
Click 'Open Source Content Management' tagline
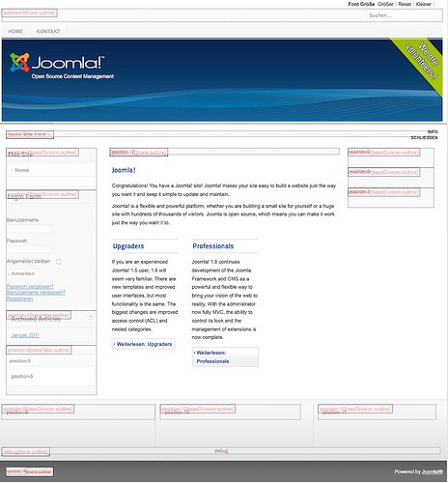click(72, 76)
